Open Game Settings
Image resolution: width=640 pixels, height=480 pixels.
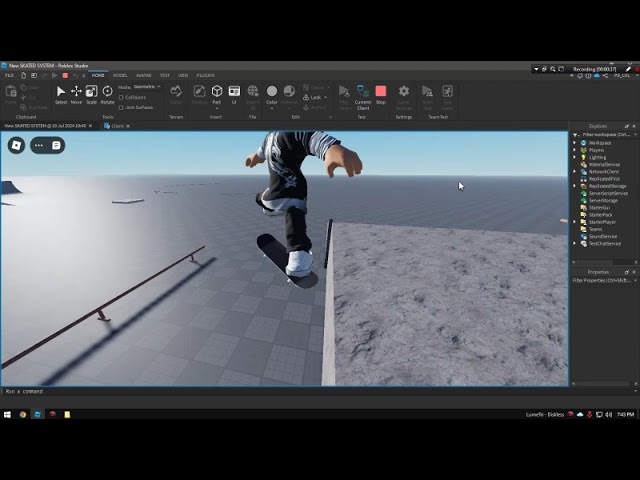click(x=404, y=97)
